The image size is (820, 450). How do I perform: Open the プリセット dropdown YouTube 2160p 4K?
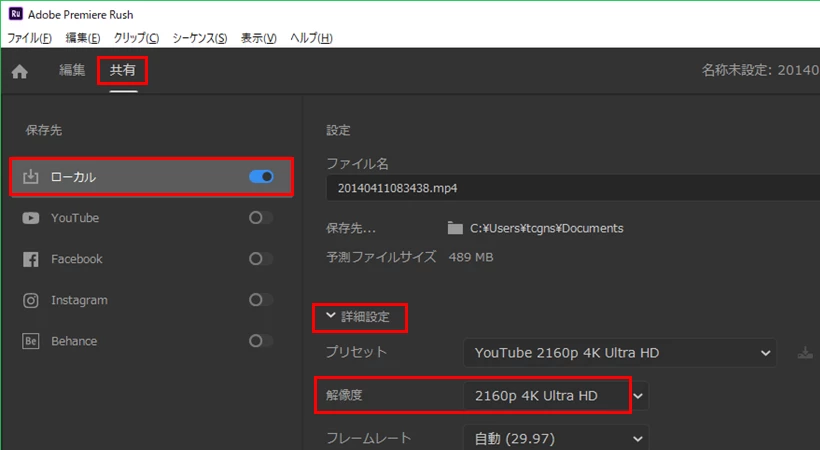pyautogui.click(x=620, y=353)
